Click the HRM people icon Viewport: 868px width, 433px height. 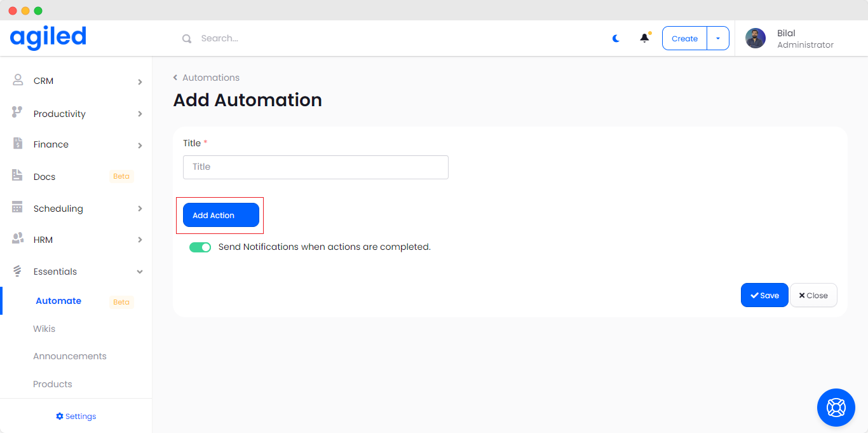18,239
